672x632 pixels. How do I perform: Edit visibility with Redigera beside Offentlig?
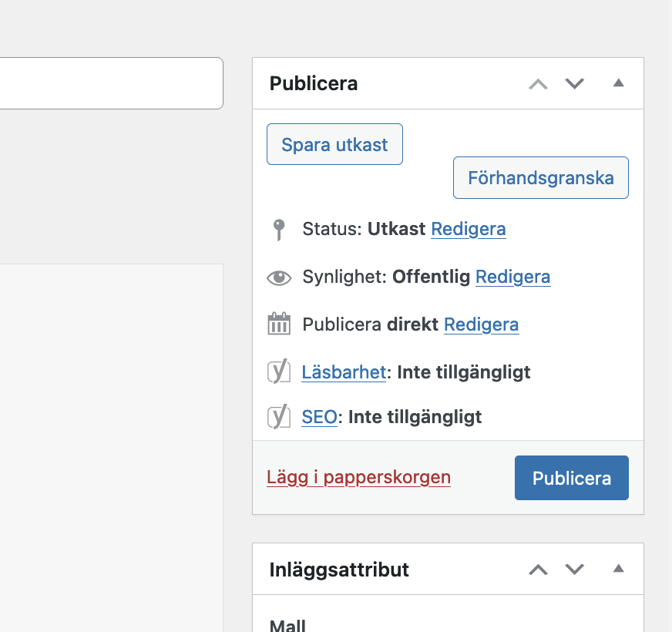[x=512, y=277]
